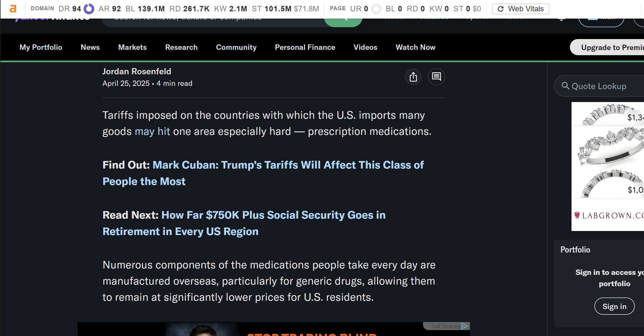Click the Sign in button for portfolio access
Image resolution: width=644 pixels, height=336 pixels.
pos(614,306)
